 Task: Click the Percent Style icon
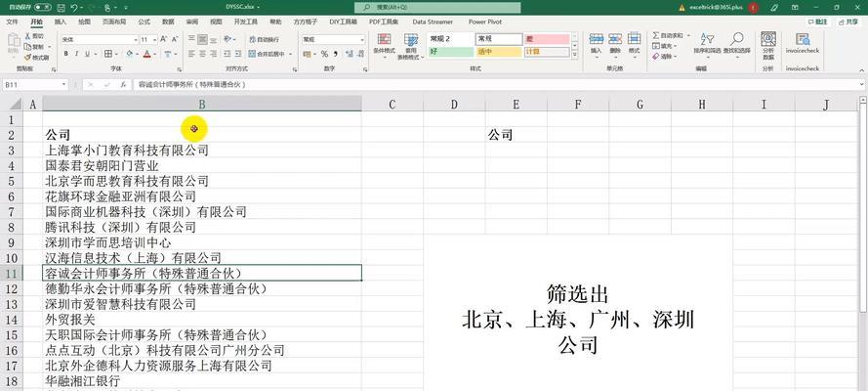[x=324, y=55]
